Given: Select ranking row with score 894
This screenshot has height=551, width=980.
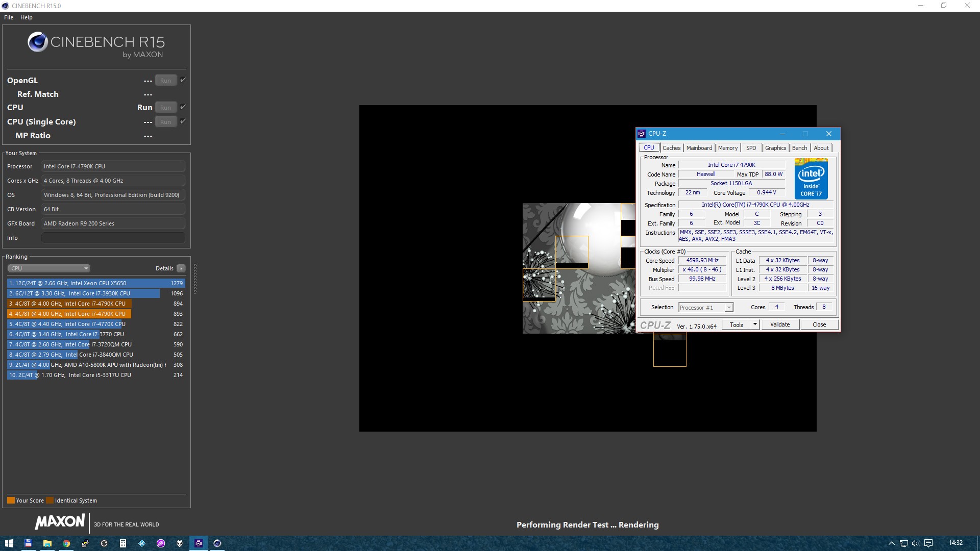Looking at the screenshot, I should [x=96, y=304].
